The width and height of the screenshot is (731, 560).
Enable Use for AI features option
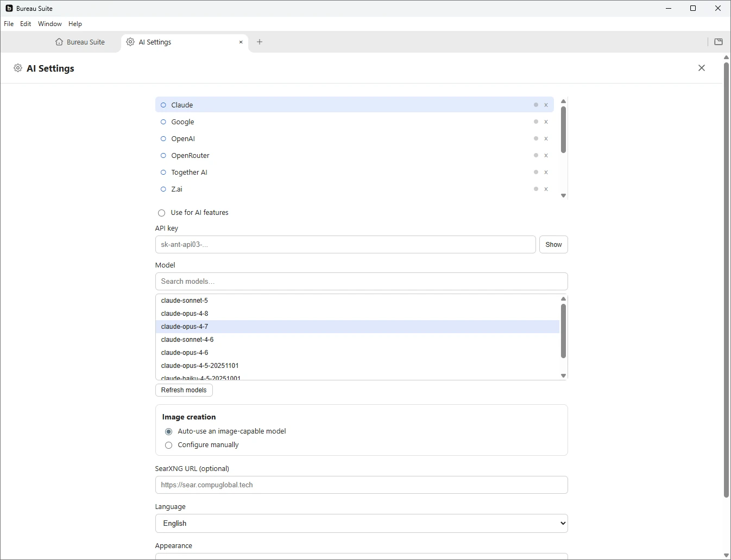pyautogui.click(x=161, y=213)
